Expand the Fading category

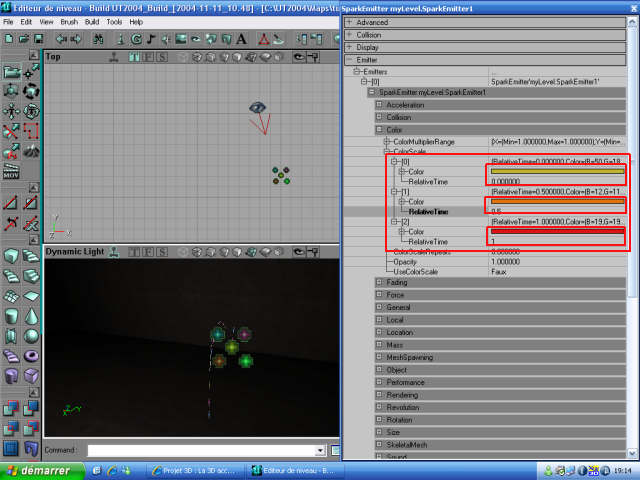point(379,282)
